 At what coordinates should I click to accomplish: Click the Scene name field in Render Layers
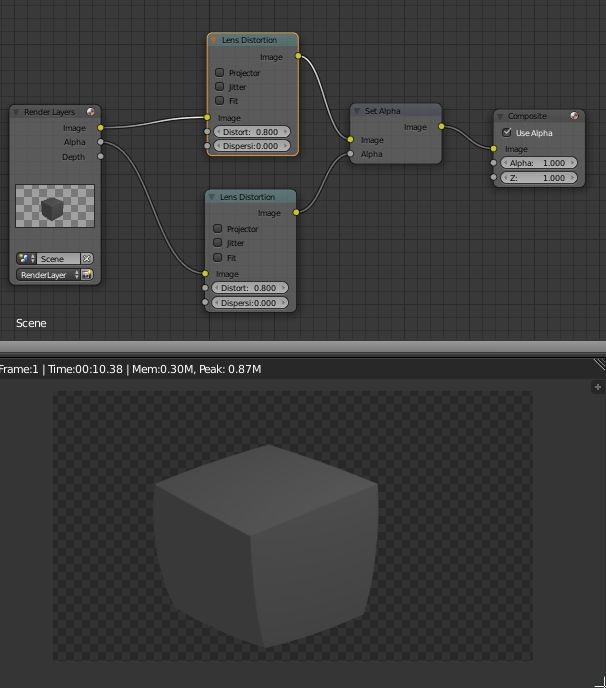58,258
